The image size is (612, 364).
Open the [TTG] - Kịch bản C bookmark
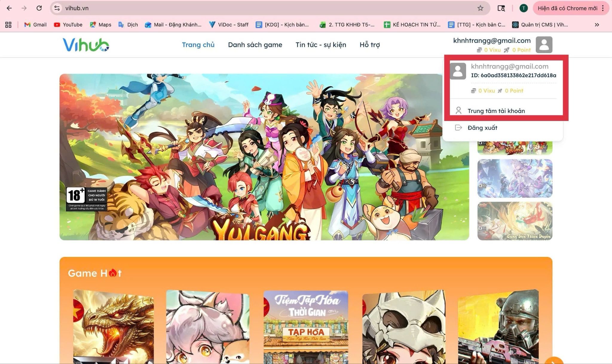(x=477, y=25)
